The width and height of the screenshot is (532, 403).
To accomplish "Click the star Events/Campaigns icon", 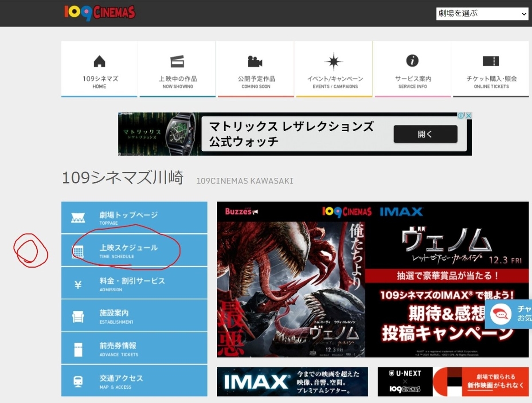I will click(x=334, y=62).
